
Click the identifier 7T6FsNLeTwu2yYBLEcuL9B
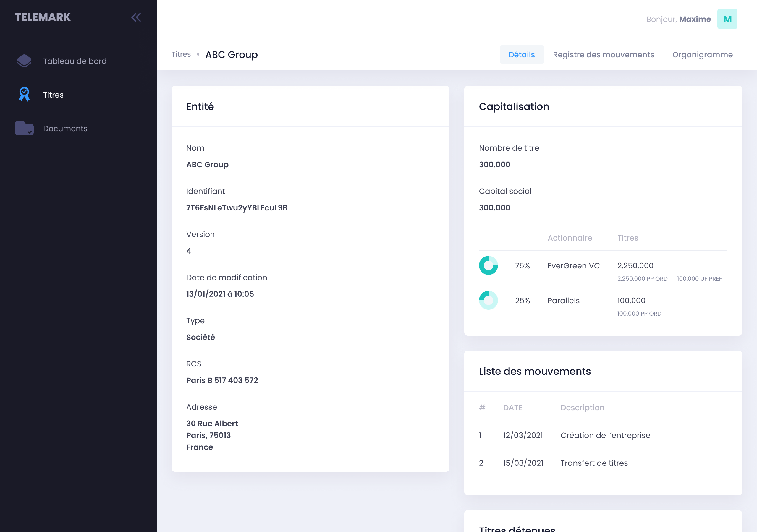(x=237, y=208)
